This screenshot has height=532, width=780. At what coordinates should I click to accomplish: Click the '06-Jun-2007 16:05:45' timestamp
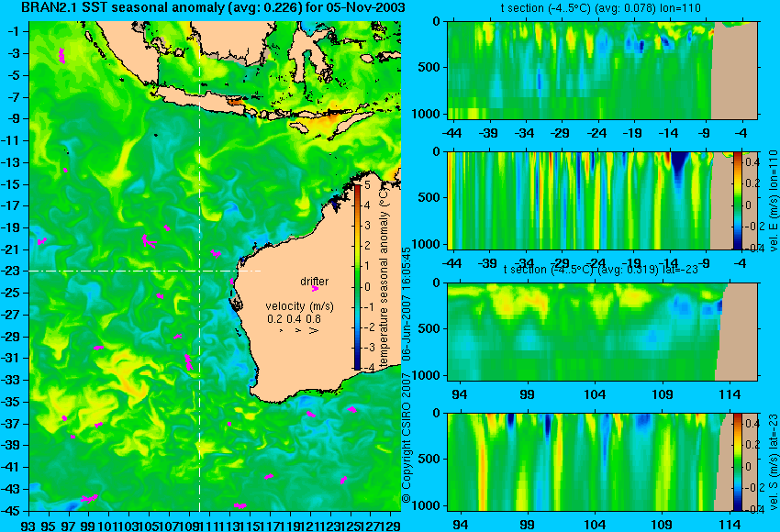click(x=407, y=304)
